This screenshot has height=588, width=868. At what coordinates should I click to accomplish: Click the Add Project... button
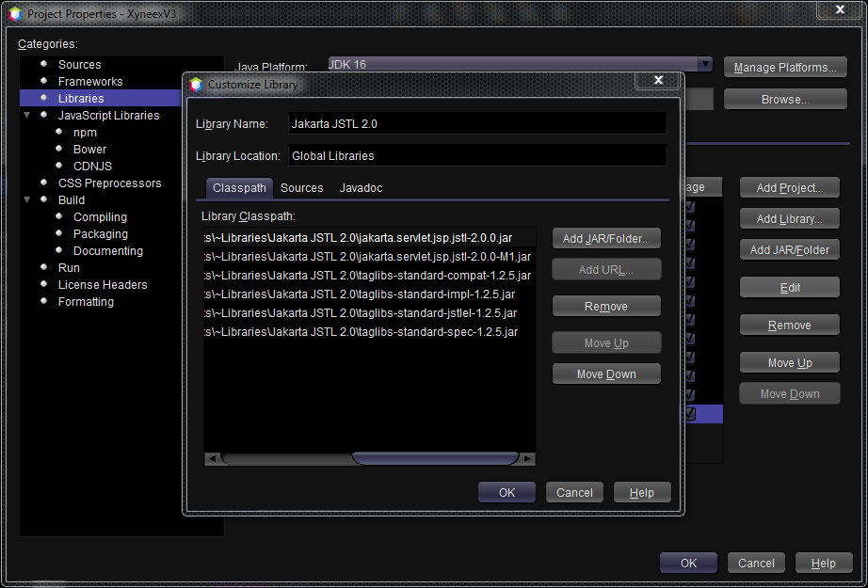pos(790,187)
